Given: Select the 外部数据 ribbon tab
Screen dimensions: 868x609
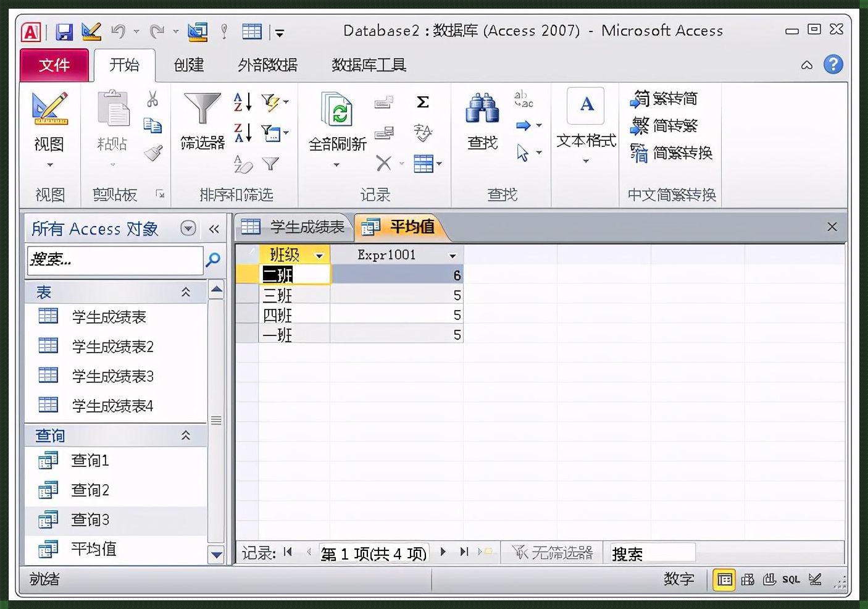Looking at the screenshot, I should [267, 65].
